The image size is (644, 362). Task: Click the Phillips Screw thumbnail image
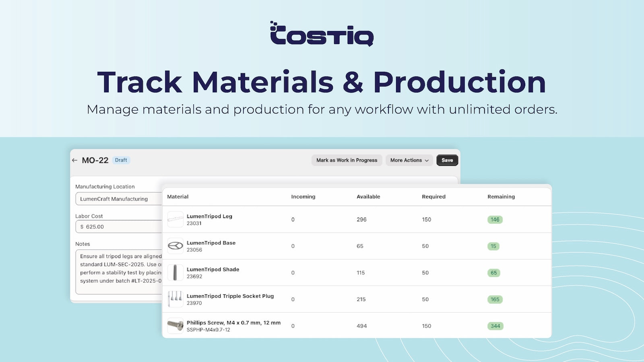[175, 326]
